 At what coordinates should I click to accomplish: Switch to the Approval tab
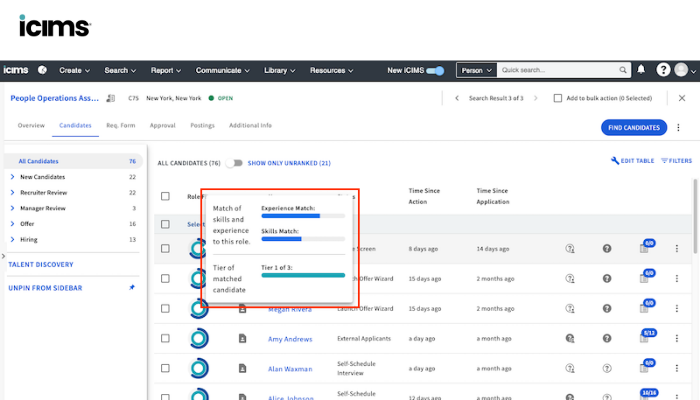point(162,125)
